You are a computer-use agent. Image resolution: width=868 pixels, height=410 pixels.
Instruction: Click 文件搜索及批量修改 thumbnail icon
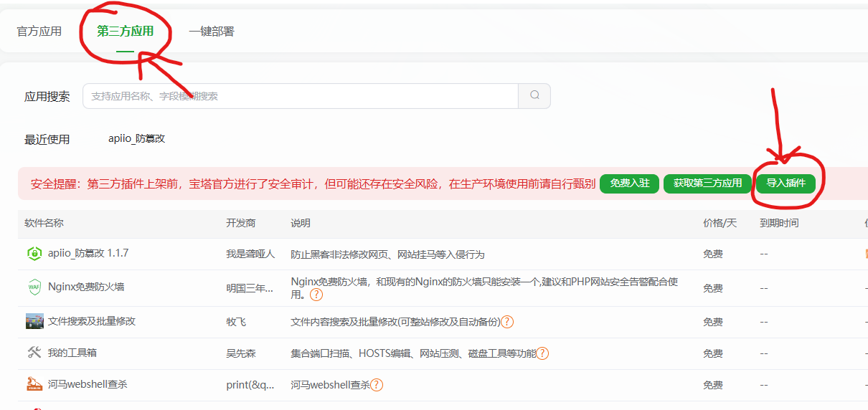(34, 321)
